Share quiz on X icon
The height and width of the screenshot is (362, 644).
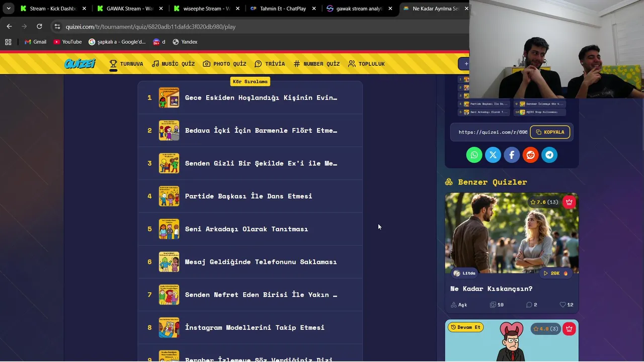point(493,155)
